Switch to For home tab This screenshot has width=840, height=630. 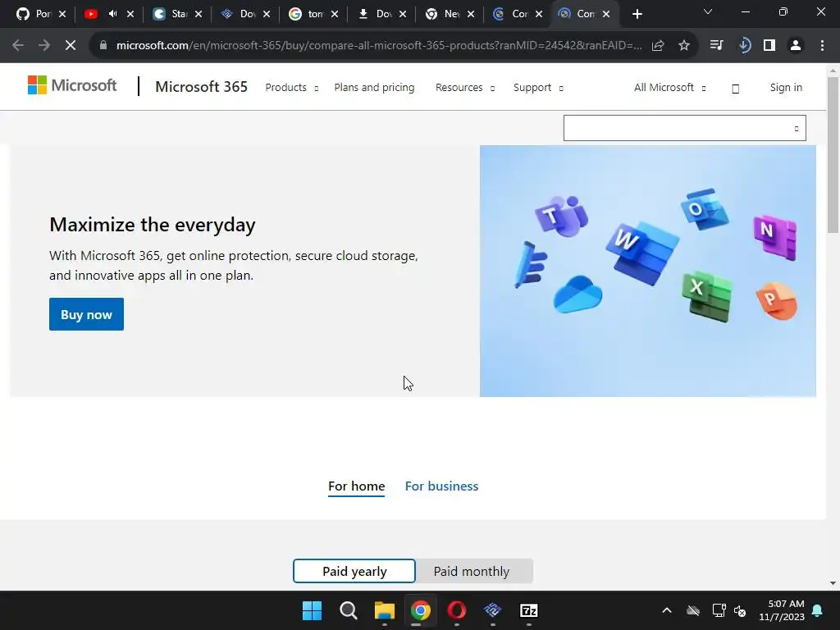[356, 486]
